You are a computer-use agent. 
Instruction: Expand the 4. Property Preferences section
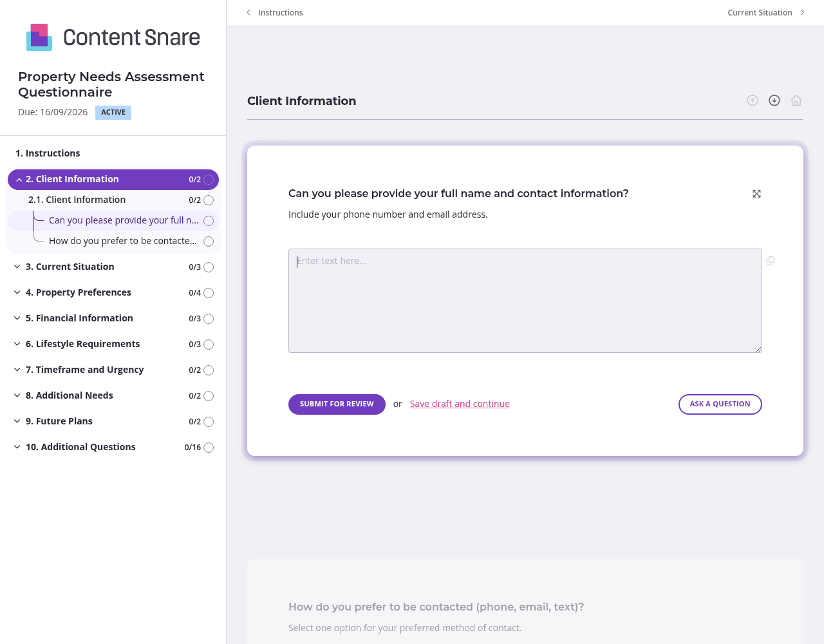(17, 292)
